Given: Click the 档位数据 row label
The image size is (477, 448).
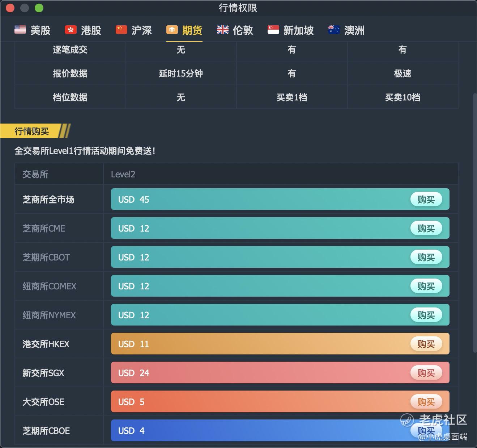Looking at the screenshot, I should (x=70, y=97).
